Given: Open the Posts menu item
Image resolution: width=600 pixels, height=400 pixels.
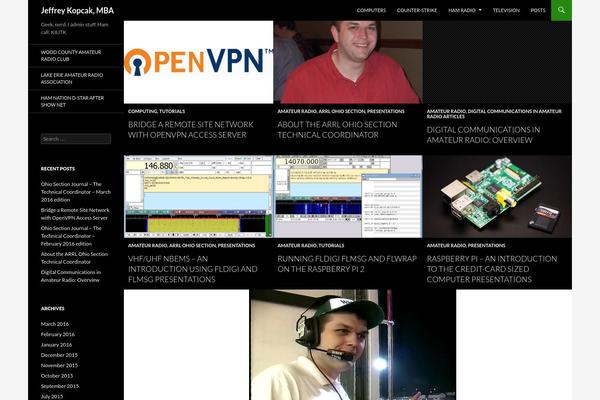Looking at the screenshot, I should (538, 10).
